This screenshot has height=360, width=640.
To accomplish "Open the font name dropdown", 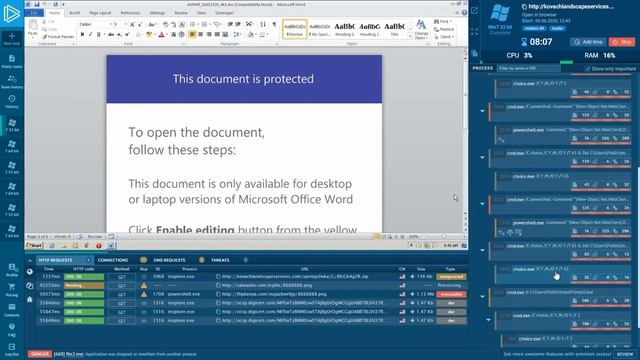I will pyautogui.click(x=111, y=24).
